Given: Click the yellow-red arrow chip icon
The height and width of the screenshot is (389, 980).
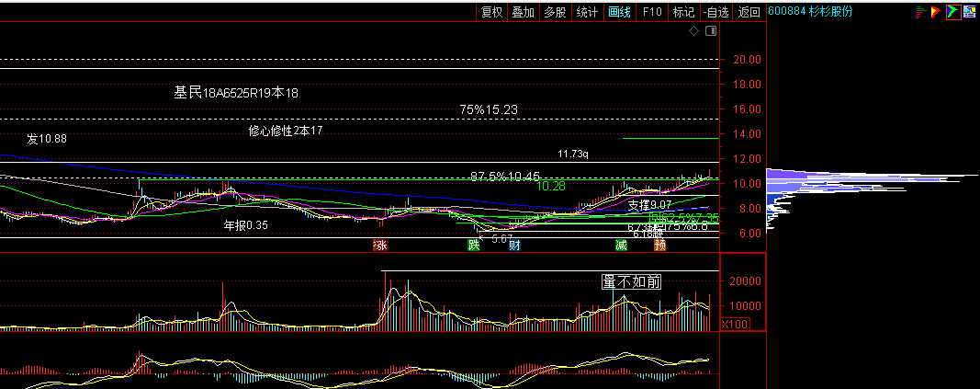Looking at the screenshot, I should point(936,11).
